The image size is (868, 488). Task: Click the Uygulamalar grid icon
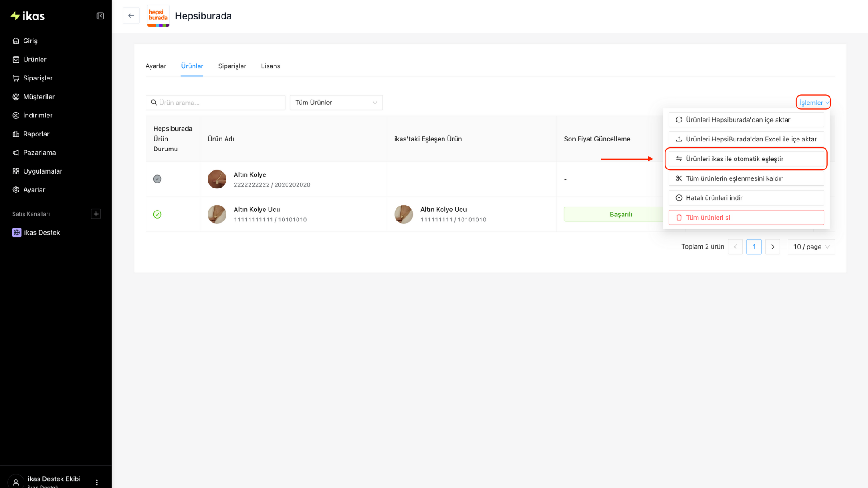pyautogui.click(x=16, y=171)
